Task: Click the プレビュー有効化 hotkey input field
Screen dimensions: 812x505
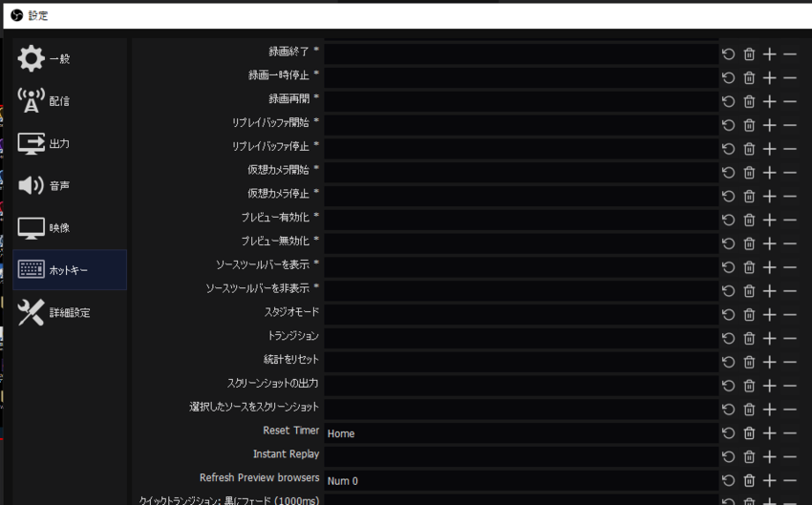Action: click(x=521, y=220)
